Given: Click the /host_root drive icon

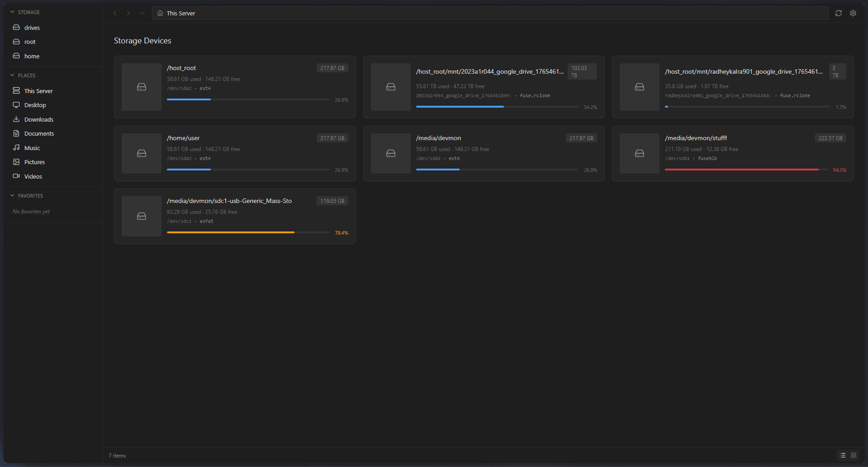Looking at the screenshot, I should [142, 87].
